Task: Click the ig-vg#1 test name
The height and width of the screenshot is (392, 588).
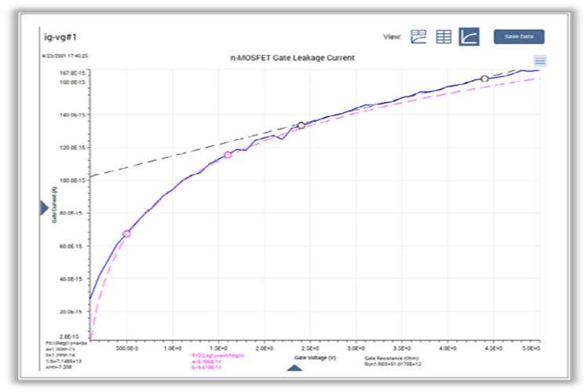Action: tap(60, 37)
